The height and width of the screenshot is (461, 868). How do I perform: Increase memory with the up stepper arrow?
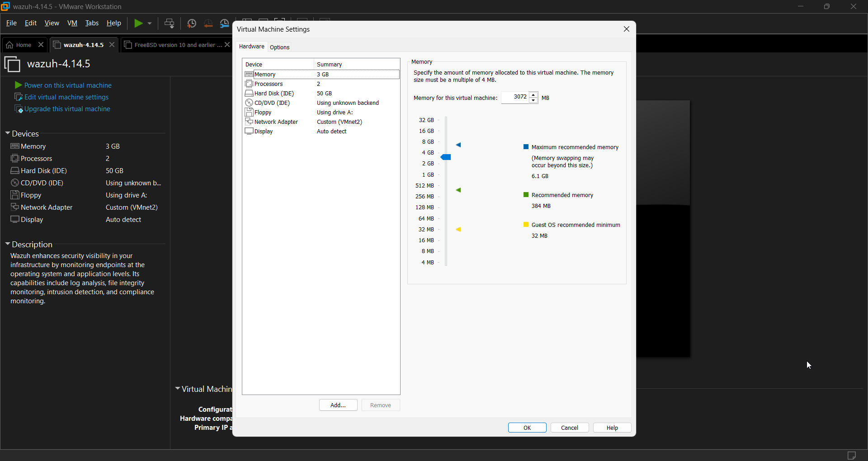point(534,94)
